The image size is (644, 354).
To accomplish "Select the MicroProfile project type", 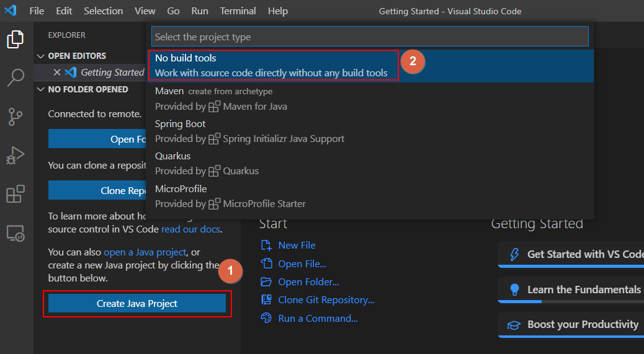I will tap(370, 196).
